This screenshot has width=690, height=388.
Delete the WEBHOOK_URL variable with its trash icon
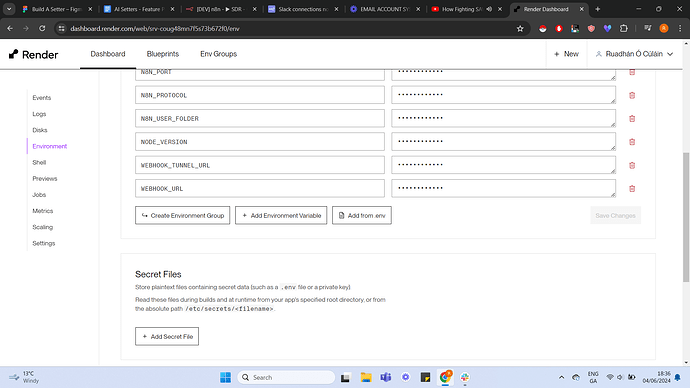pyautogui.click(x=632, y=189)
